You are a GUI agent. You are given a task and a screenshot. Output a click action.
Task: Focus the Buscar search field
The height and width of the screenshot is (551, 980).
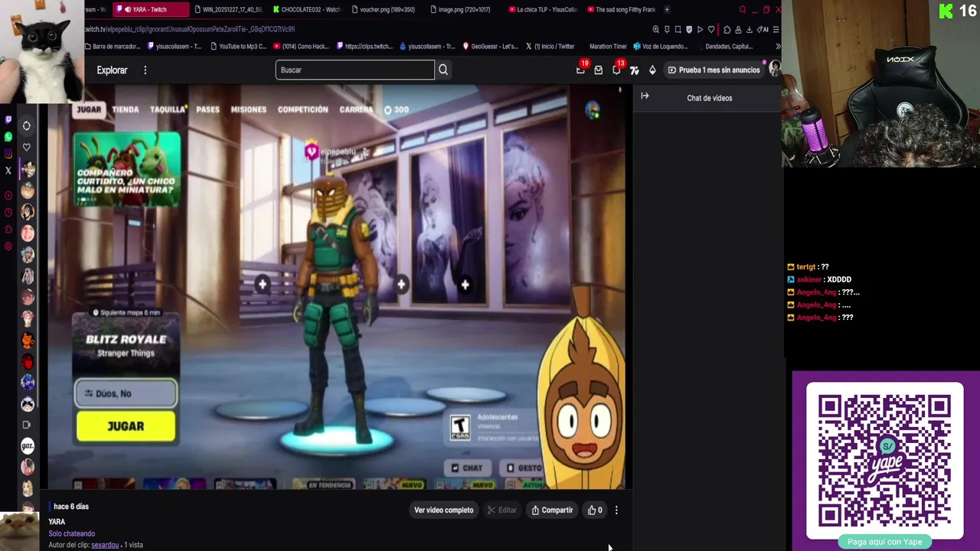[355, 70]
